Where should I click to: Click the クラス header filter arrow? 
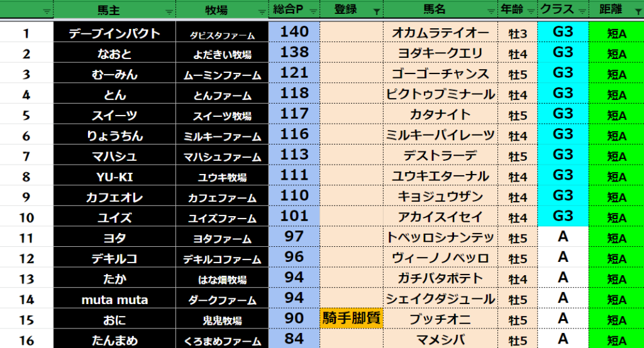click(x=582, y=11)
